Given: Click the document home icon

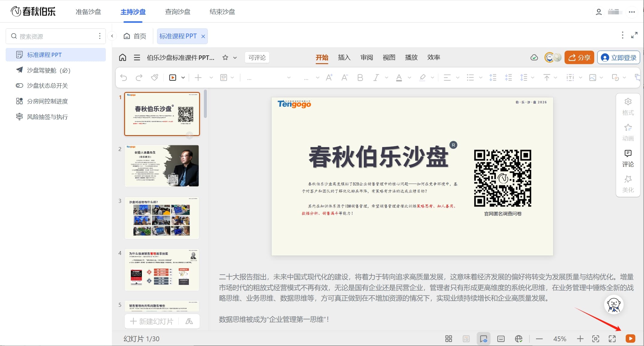Looking at the screenshot, I should (123, 58).
